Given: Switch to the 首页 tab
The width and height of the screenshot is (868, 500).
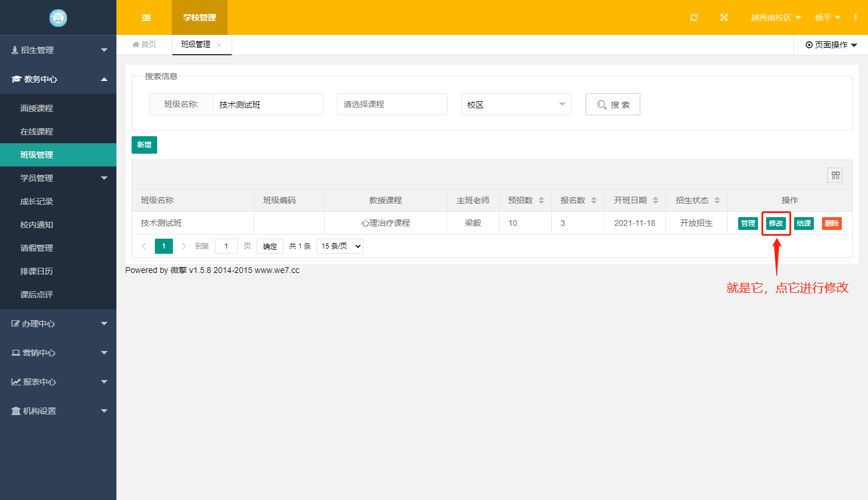Looking at the screenshot, I should click(144, 45).
